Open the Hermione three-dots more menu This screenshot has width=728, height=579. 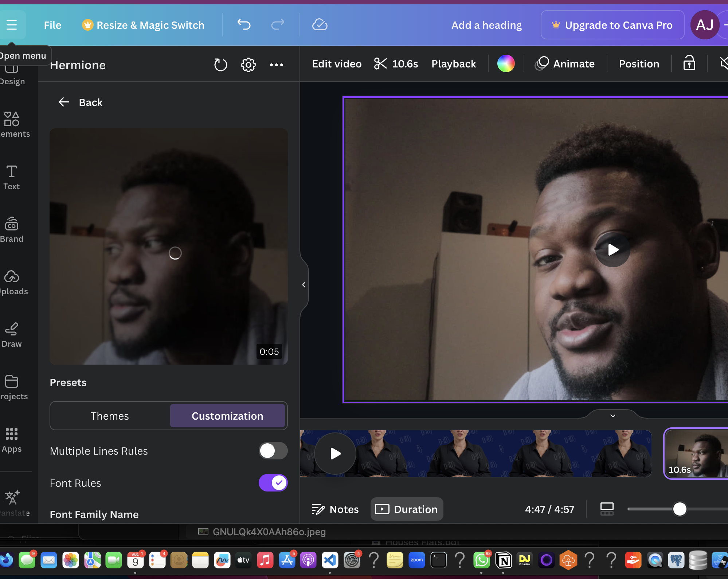coord(276,65)
